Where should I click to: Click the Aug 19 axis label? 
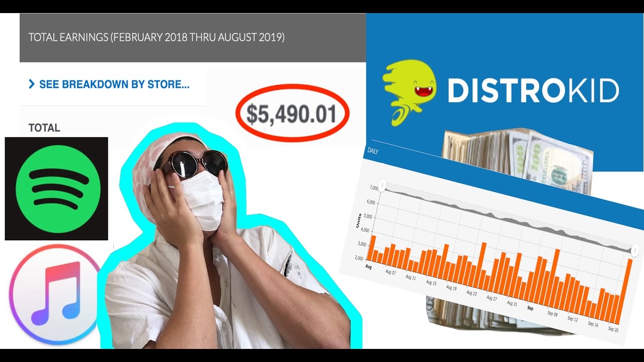(x=451, y=288)
